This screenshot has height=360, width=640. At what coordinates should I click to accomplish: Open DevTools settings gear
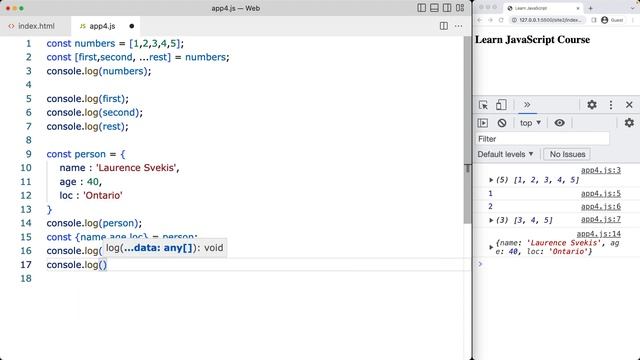click(592, 105)
